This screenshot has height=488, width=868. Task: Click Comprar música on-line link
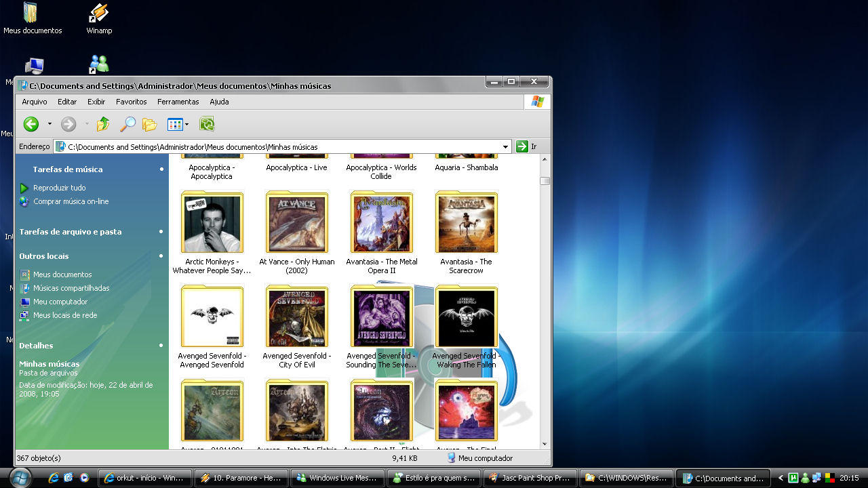71,201
